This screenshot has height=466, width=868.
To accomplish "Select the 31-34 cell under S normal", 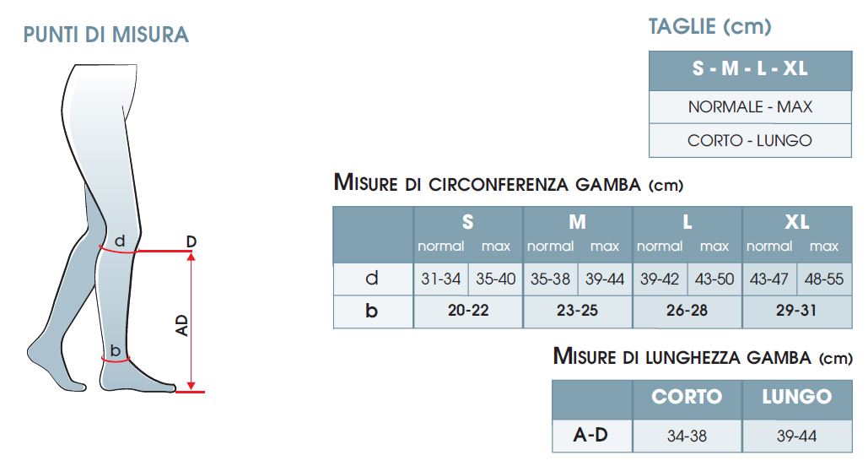I will coord(440,279).
